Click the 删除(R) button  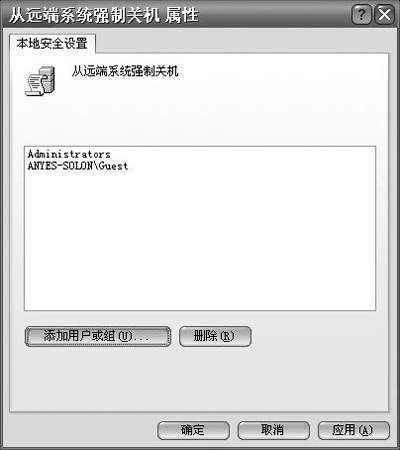point(215,336)
